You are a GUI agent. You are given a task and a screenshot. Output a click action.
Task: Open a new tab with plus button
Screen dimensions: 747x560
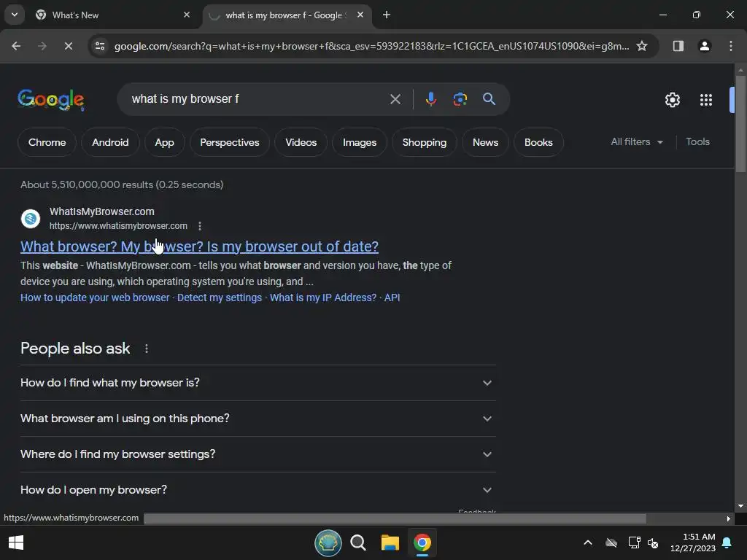pos(387,15)
